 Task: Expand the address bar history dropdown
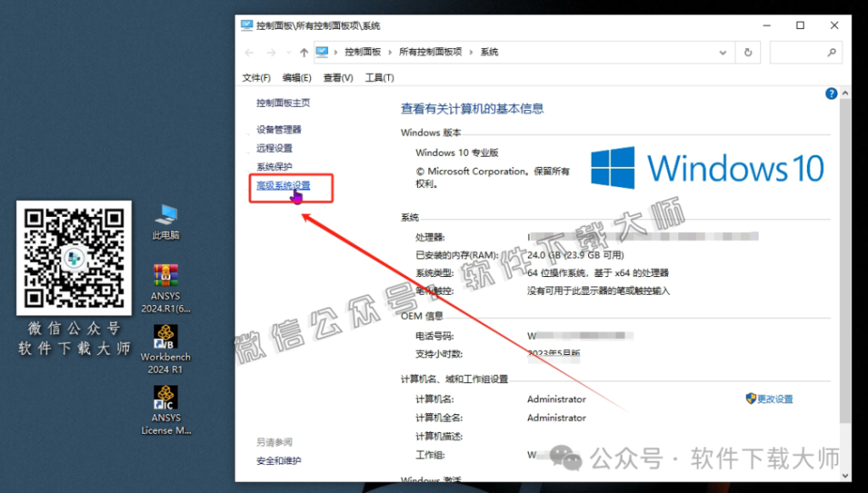[x=723, y=53]
